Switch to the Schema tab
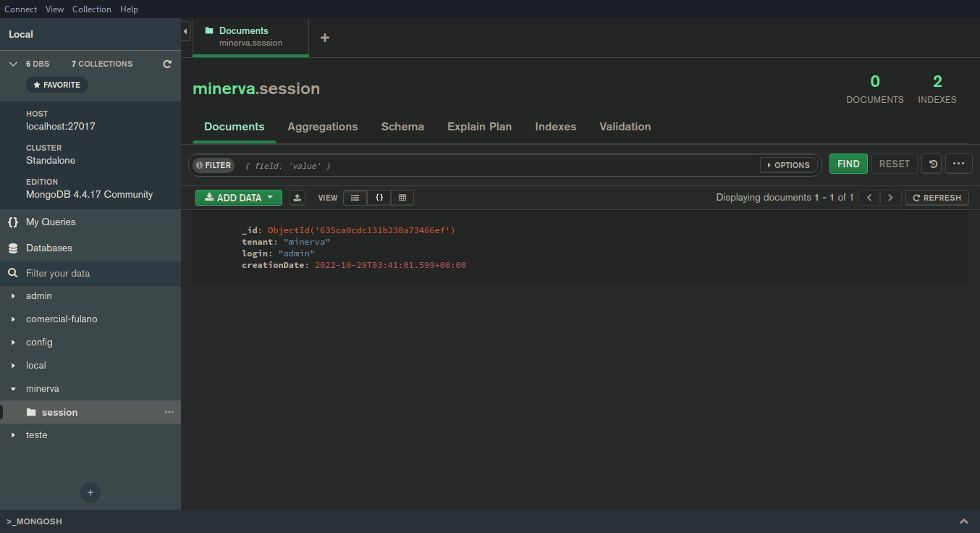Viewport: 980px width, 533px height. click(402, 127)
